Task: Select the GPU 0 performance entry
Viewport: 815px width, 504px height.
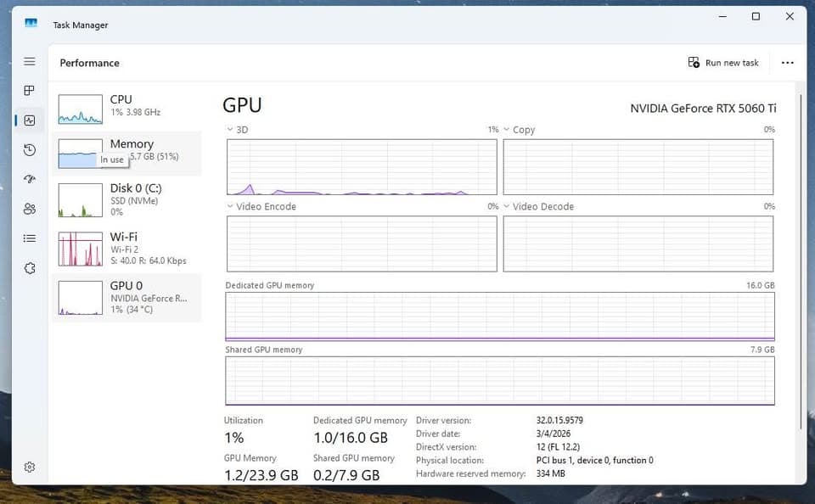Action: pyautogui.click(x=126, y=297)
